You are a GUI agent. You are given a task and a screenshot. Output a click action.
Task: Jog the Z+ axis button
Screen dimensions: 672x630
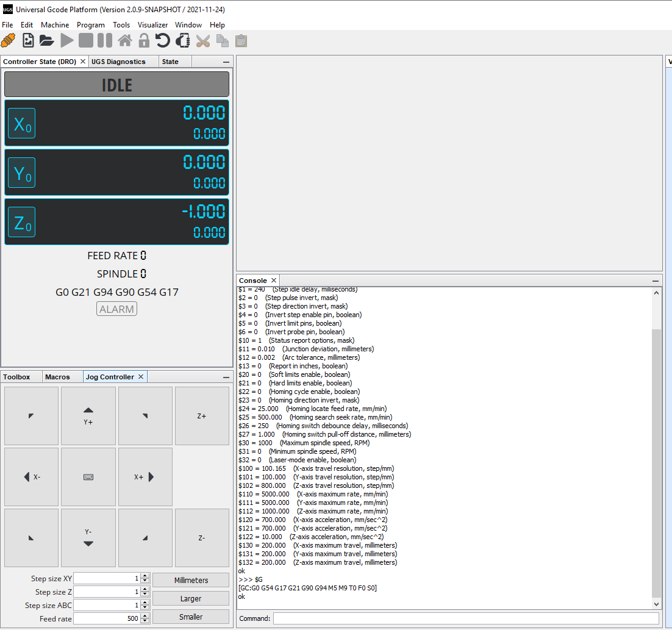tap(202, 416)
